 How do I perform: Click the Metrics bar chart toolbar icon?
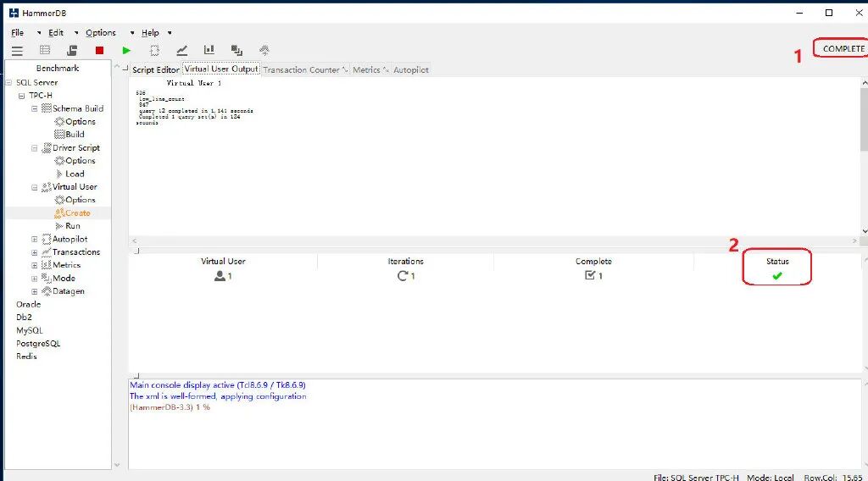(x=209, y=50)
